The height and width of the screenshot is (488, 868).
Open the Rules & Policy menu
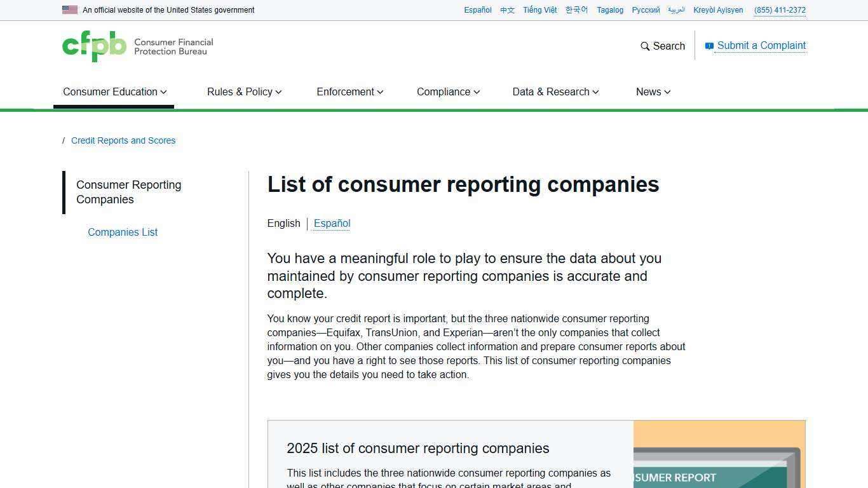[x=244, y=91]
